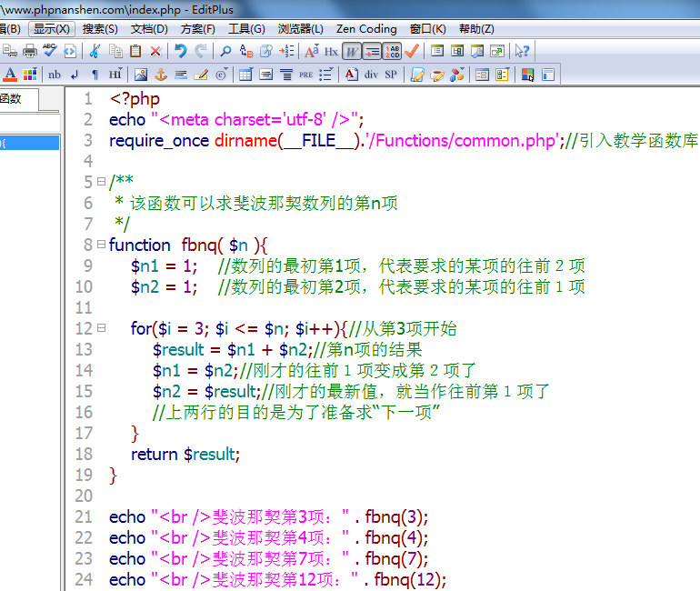Insert horizontal rule icon
The width and height of the screenshot is (700, 591).
coord(181,75)
